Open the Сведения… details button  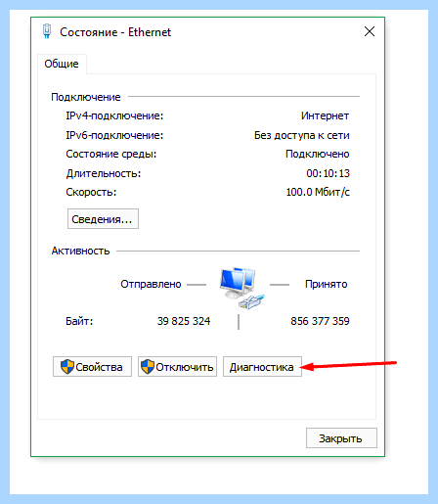coord(103,219)
